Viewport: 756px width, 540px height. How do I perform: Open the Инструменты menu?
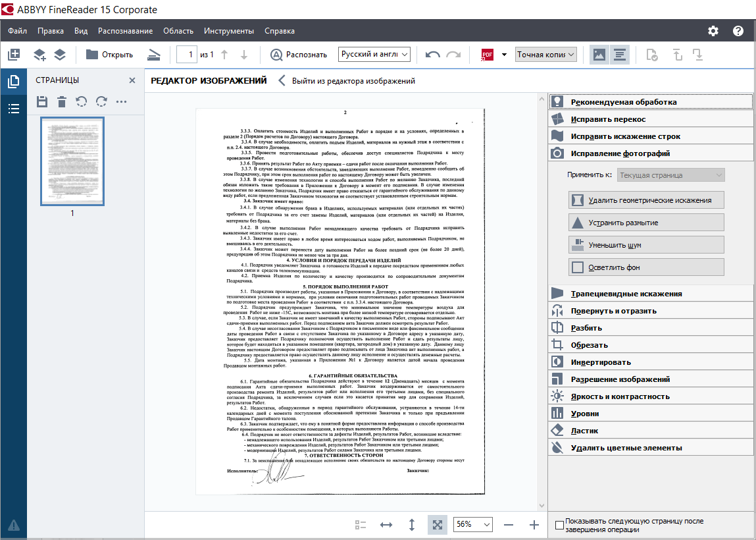229,31
